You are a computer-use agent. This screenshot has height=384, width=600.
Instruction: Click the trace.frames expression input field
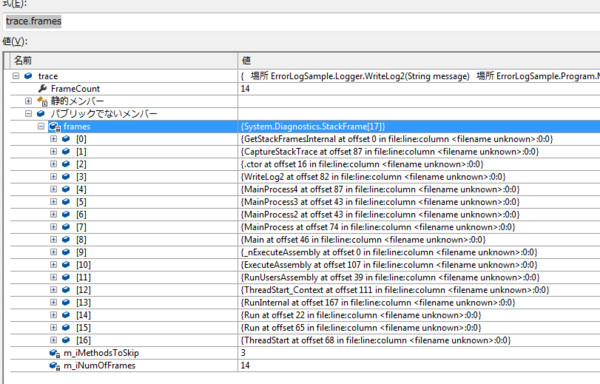coord(301,21)
